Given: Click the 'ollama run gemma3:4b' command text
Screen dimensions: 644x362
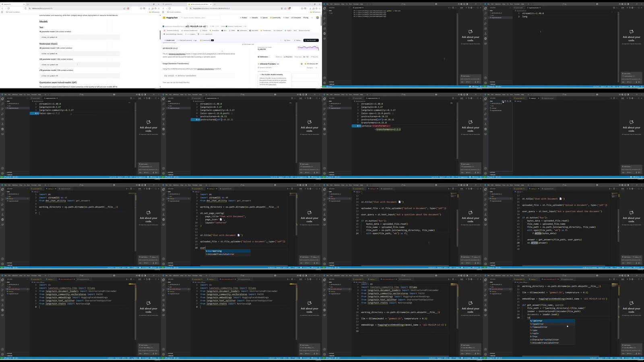Looking at the screenshot, I should click(49, 53).
